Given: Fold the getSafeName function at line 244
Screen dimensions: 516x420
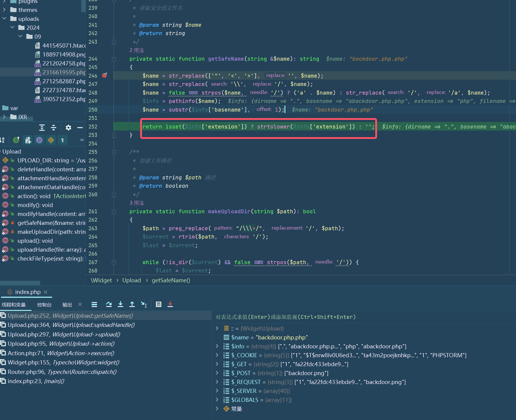Looking at the screenshot, I should (x=114, y=59).
